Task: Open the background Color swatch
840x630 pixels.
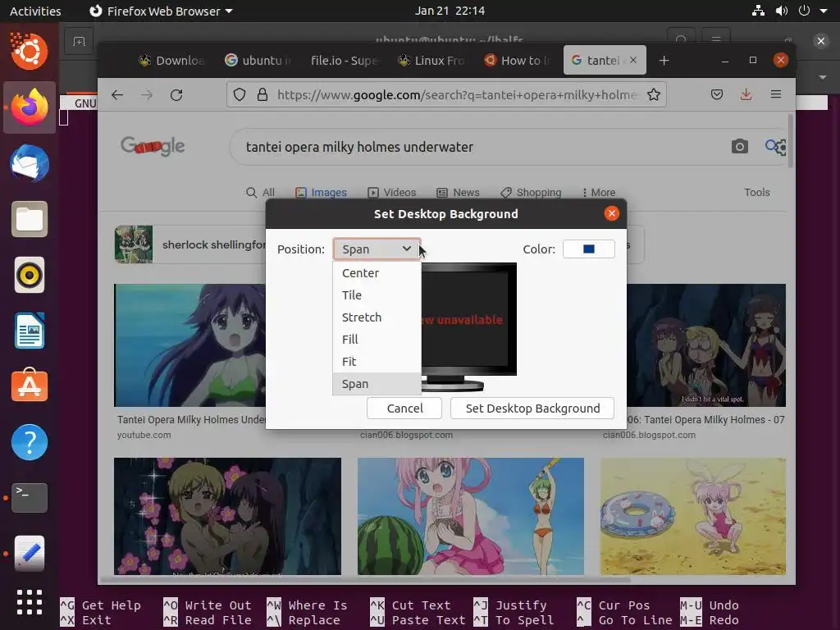Action: 588,249
